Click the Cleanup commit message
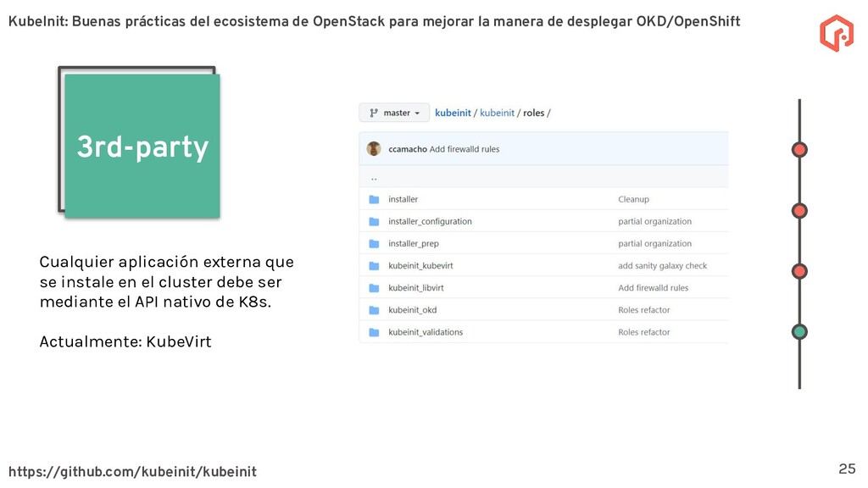The image size is (868, 488). tap(633, 199)
